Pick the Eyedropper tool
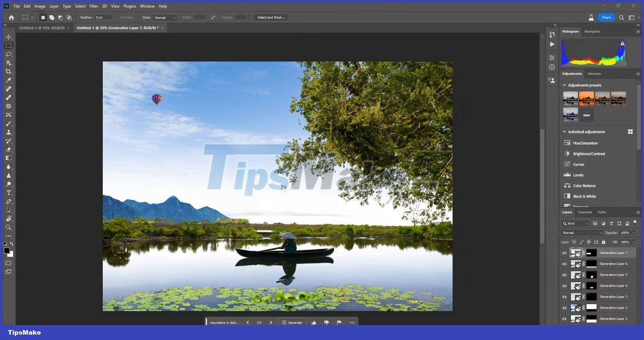The width and height of the screenshot is (644, 340). (x=9, y=80)
